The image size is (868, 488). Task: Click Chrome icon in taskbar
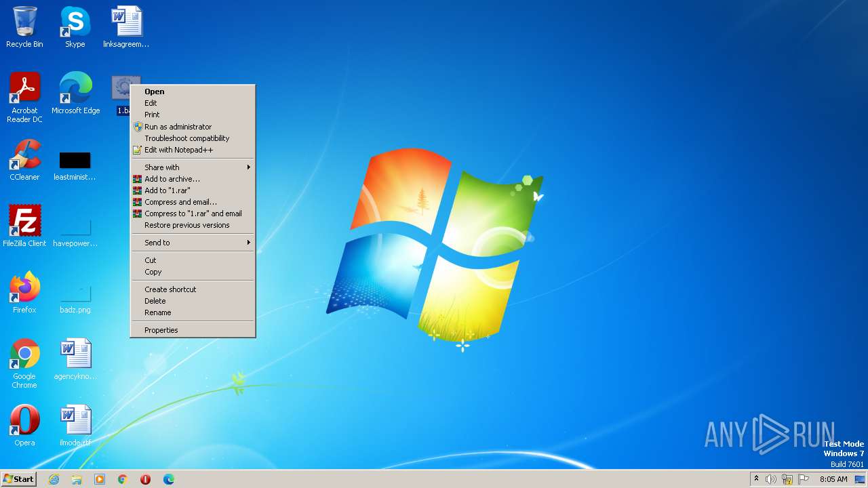point(123,479)
